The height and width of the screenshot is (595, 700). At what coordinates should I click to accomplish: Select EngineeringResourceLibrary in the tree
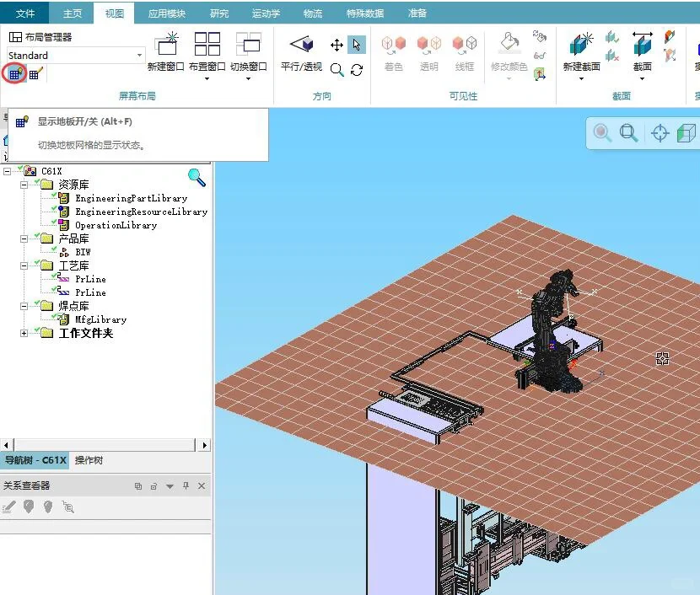[142, 212]
